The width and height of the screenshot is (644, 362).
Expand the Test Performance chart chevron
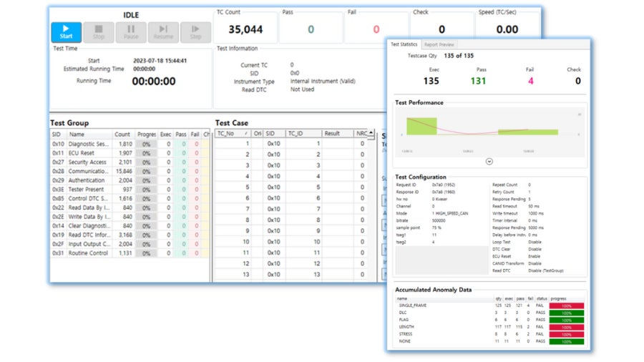[x=489, y=161]
